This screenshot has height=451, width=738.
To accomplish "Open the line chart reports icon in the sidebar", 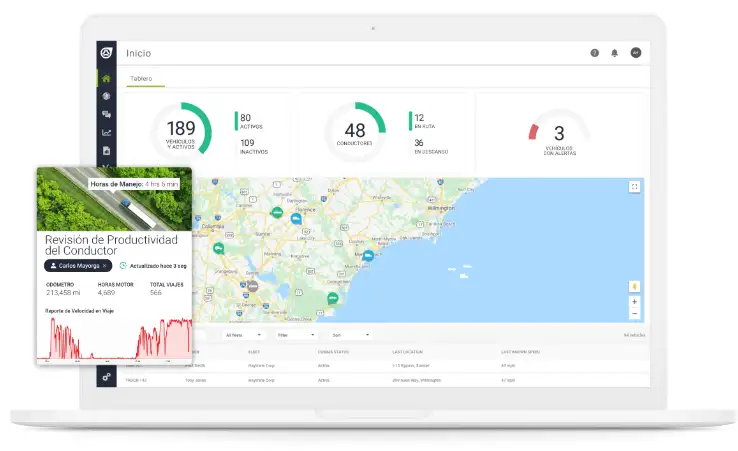I will (x=106, y=133).
